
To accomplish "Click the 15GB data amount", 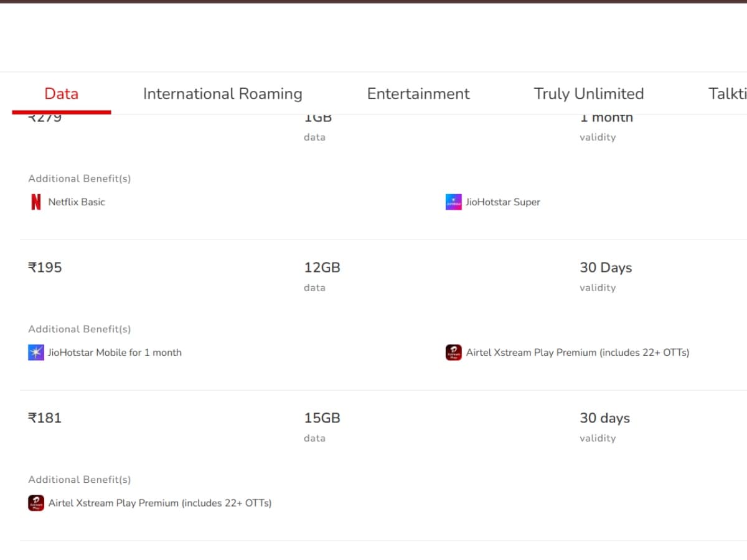I will pos(322,418).
